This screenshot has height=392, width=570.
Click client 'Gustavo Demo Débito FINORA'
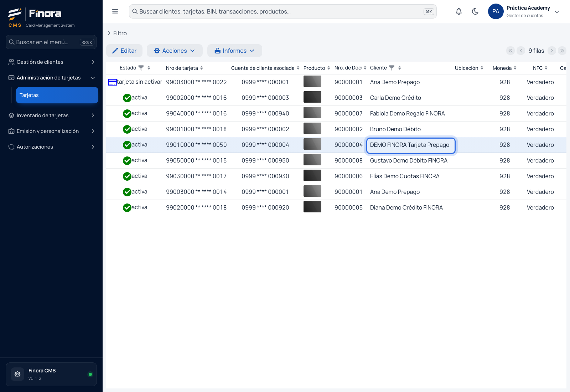tap(409, 161)
